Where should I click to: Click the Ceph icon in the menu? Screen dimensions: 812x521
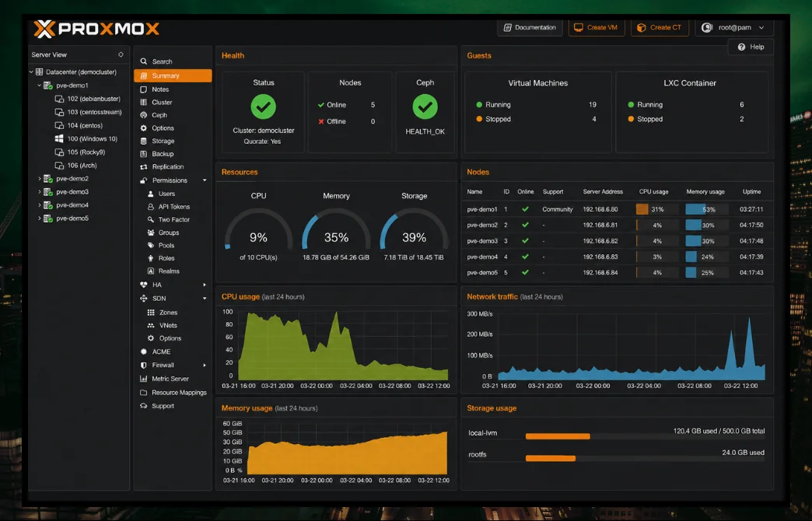(143, 115)
